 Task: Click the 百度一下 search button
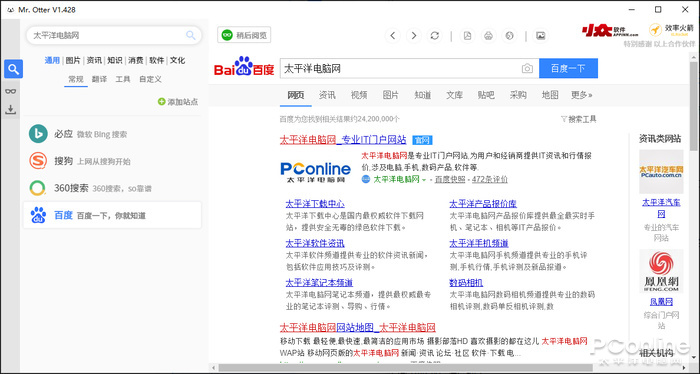click(568, 69)
